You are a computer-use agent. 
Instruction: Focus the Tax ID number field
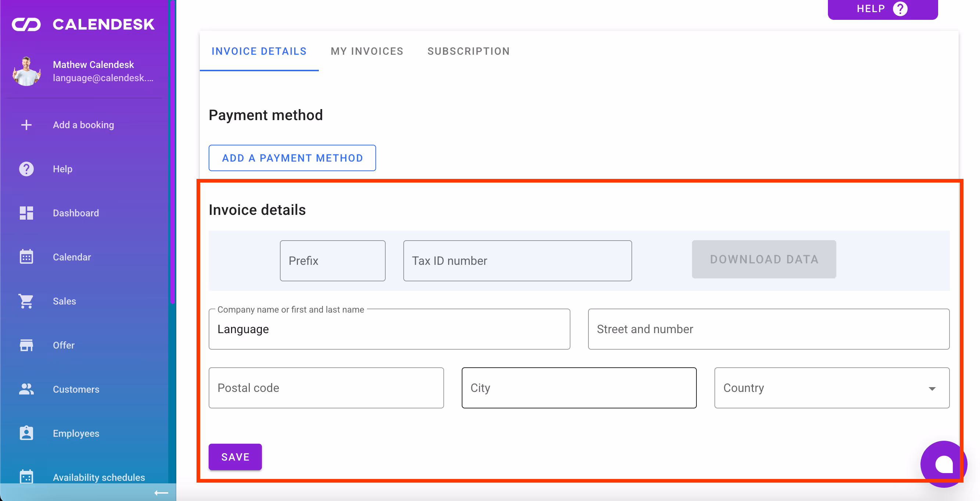coord(517,261)
